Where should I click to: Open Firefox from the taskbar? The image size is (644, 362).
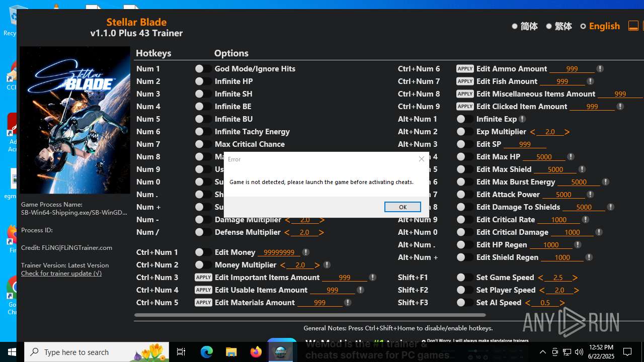[256, 352]
